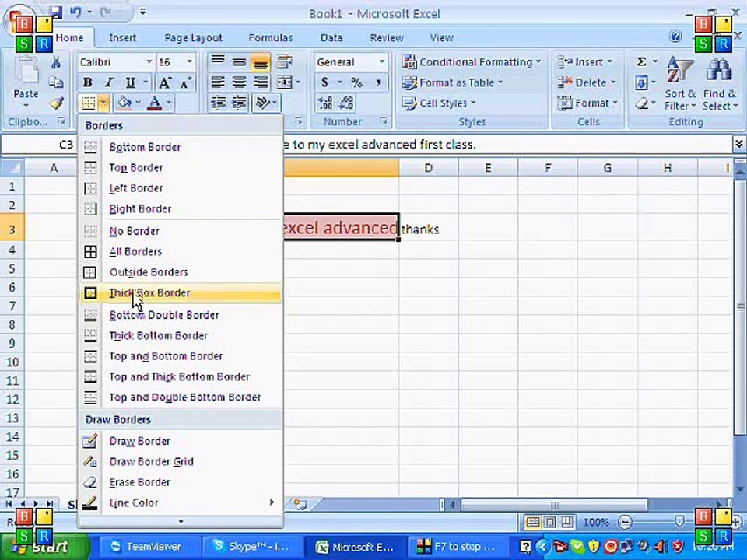Expand Format as Table menu

coord(453,83)
